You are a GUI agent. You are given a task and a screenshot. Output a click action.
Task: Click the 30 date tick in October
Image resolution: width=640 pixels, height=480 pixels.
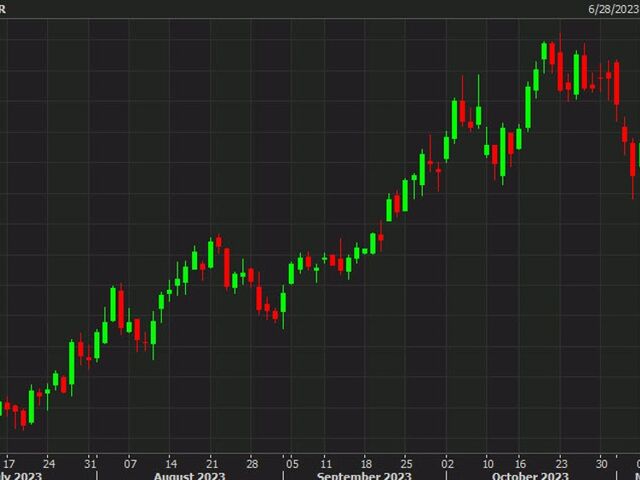click(602, 463)
